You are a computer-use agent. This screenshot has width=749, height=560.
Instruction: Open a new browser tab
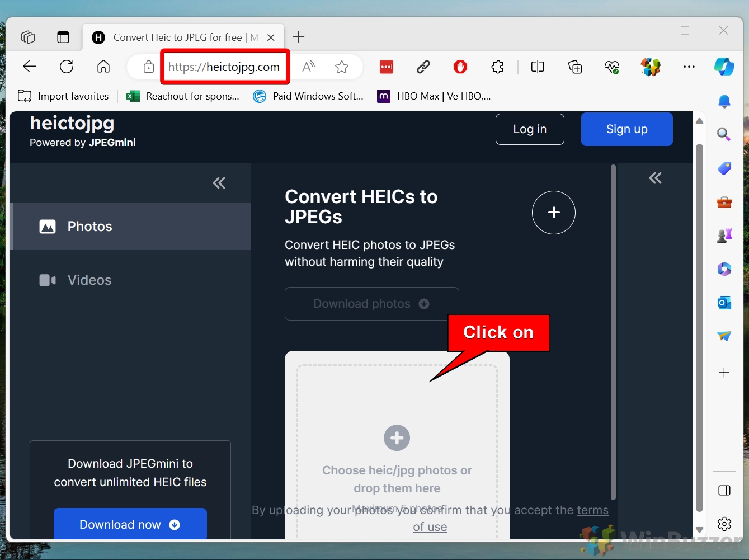tap(299, 37)
